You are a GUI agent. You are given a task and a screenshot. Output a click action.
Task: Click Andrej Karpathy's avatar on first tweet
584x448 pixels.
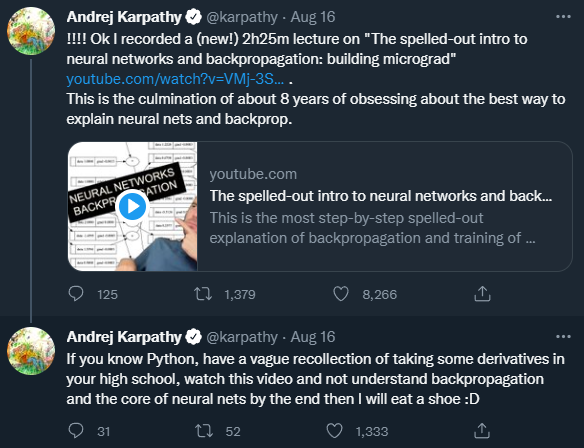pos(31,31)
